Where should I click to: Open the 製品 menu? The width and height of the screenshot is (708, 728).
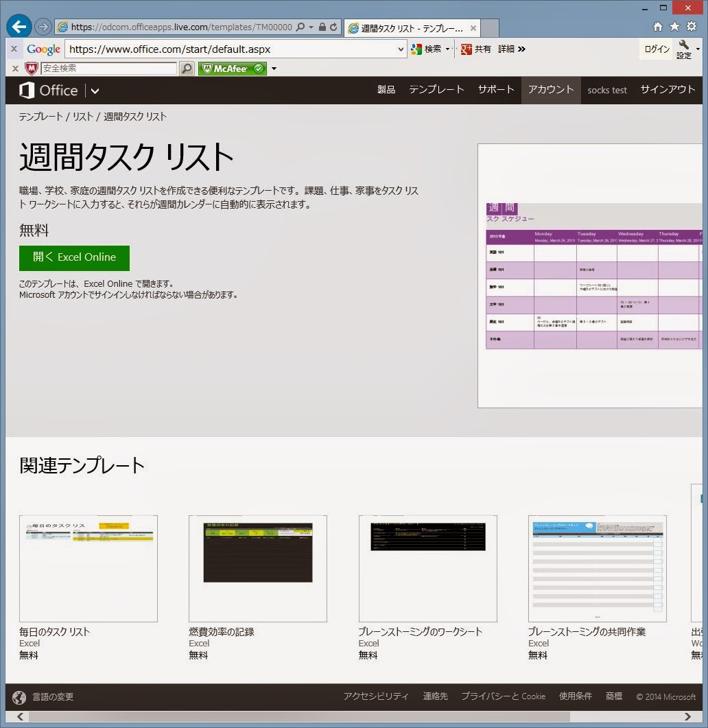pos(386,90)
